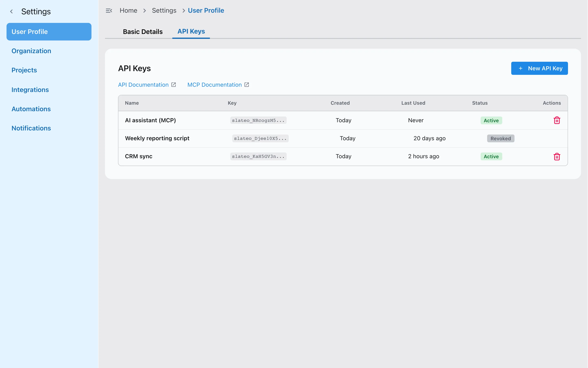588x368 pixels.
Task: Click the key slateo_KaH5GV3n...
Action: coord(258,156)
